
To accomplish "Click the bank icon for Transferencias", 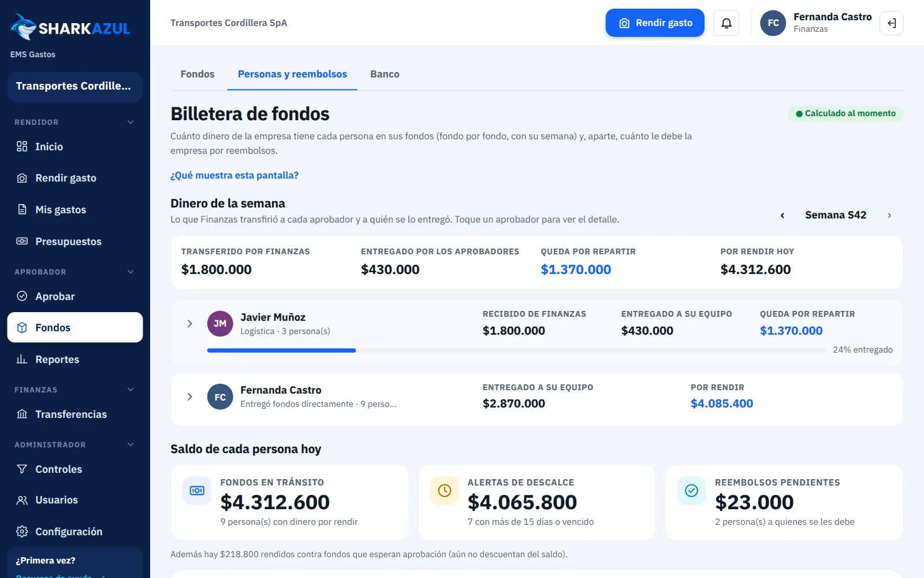I will tap(22, 414).
